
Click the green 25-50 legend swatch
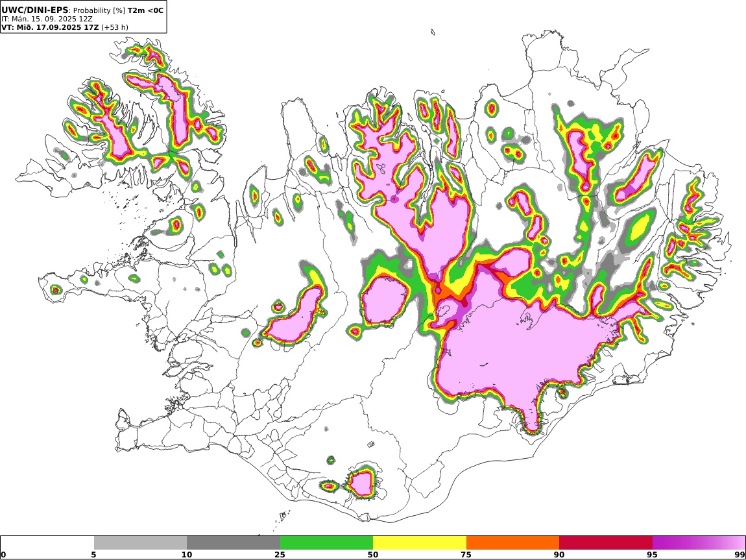pos(326,543)
